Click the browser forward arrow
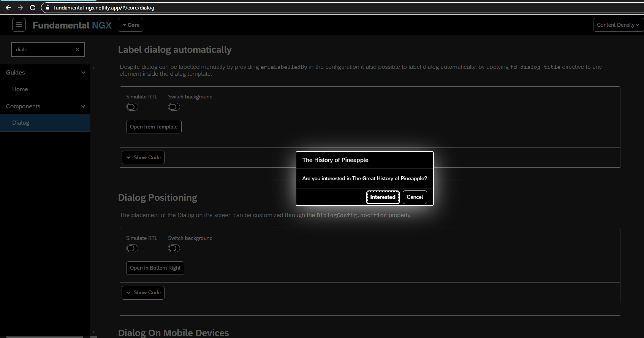The width and height of the screenshot is (644, 338). point(21,7)
